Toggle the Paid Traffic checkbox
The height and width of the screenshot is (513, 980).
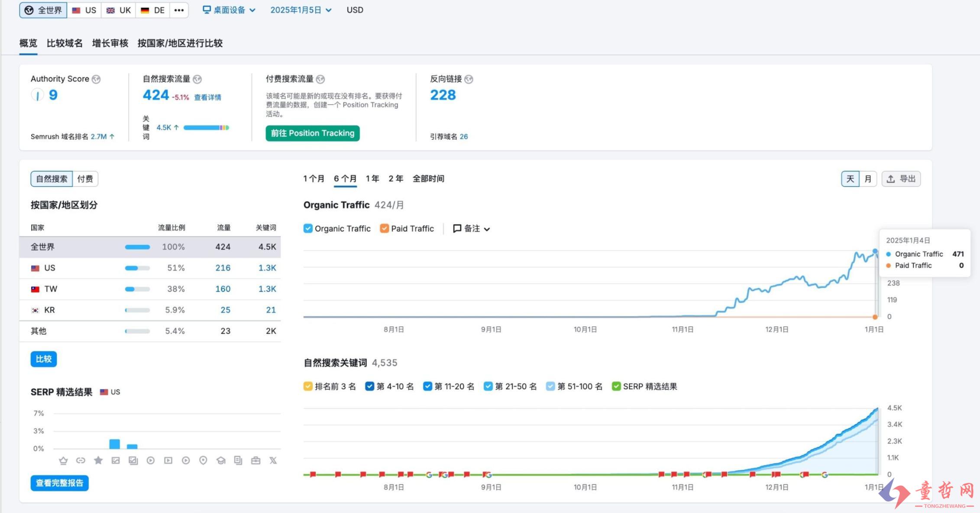click(x=384, y=228)
